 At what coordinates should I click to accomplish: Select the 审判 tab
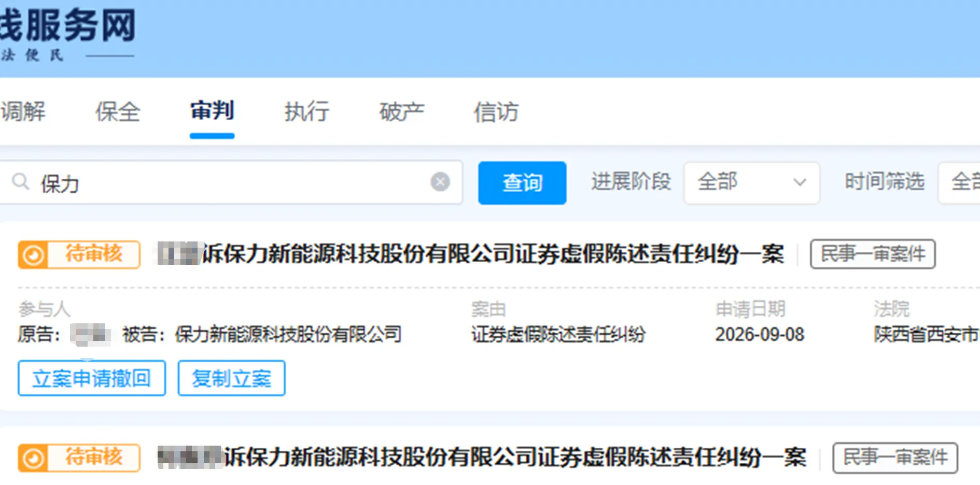tap(212, 111)
